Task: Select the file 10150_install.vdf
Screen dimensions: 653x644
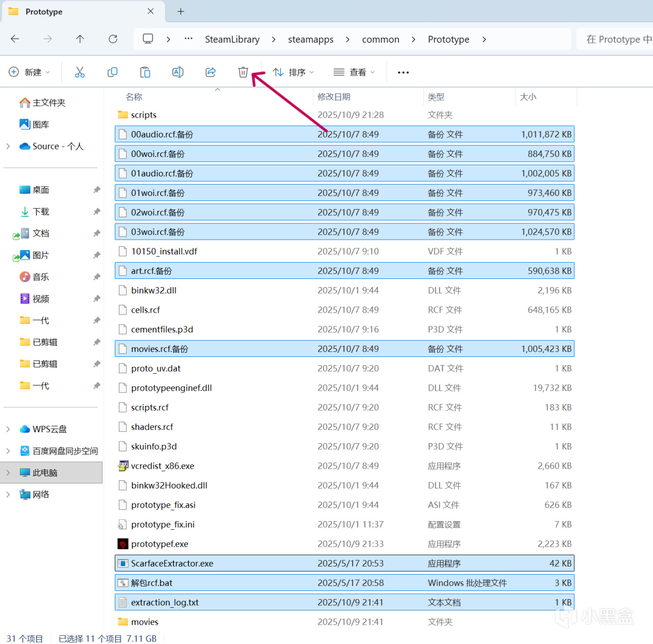Action: click(344, 251)
